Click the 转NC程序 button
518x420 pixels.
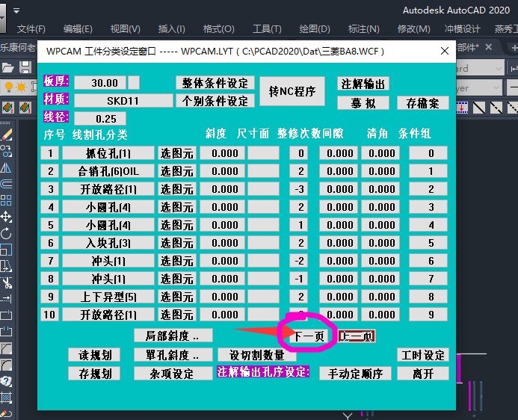point(292,91)
